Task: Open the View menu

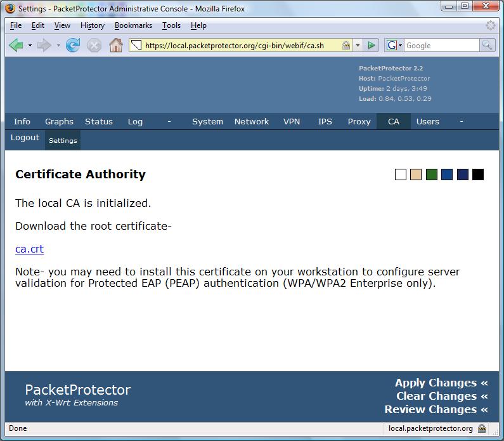Action: pyautogui.click(x=62, y=25)
